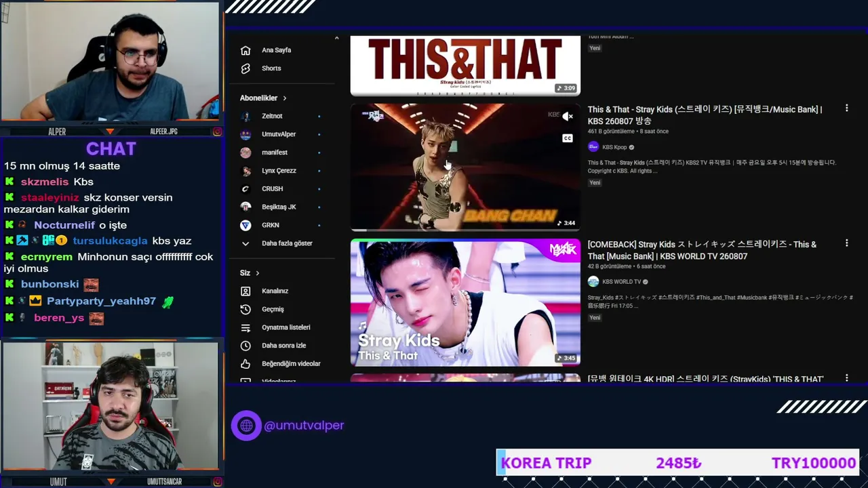Click the Beğendiğim videolar thumbs-up icon
The image size is (868, 488).
point(245,364)
